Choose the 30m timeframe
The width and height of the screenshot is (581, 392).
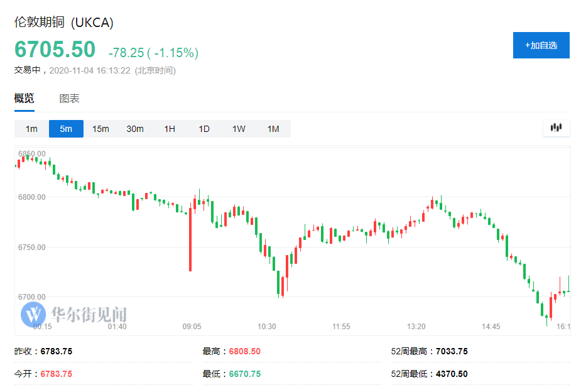pos(135,129)
